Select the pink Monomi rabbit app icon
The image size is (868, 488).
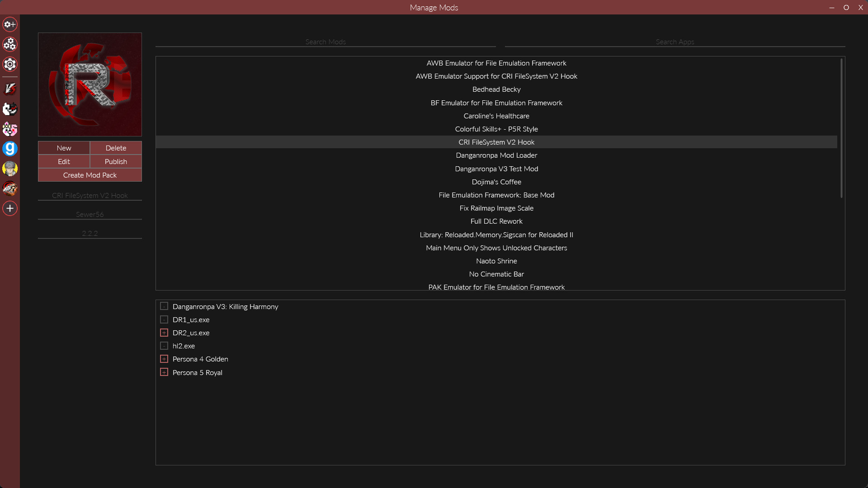tap(10, 129)
